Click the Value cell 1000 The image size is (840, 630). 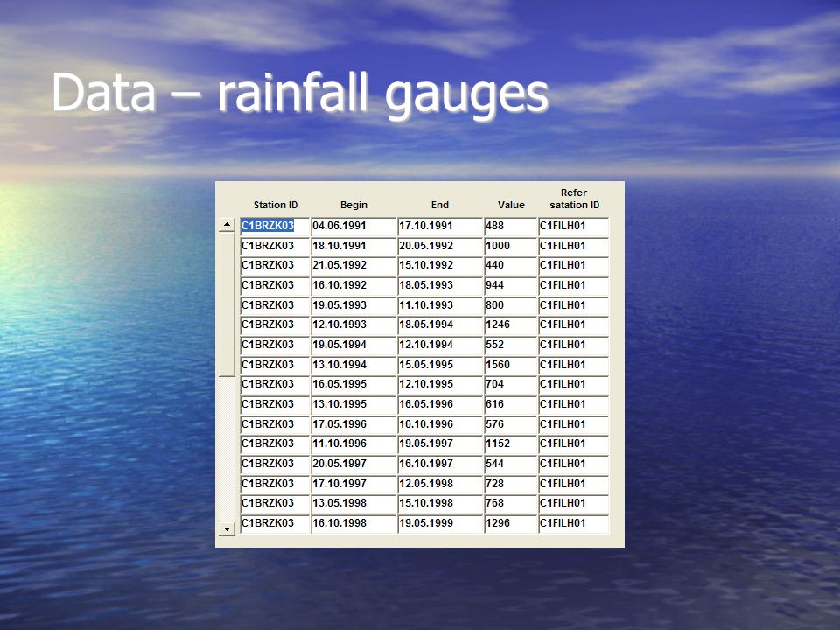[x=510, y=246]
